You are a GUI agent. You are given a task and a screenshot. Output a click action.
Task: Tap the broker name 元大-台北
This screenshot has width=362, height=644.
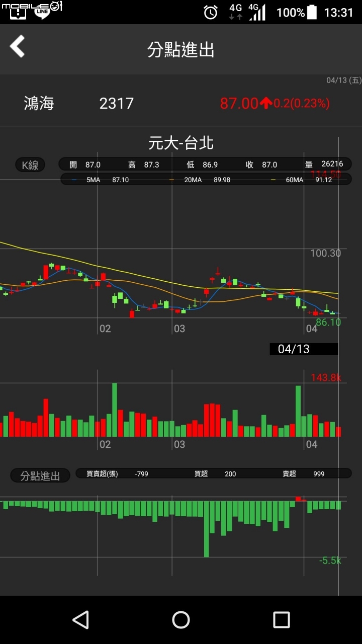(x=181, y=143)
